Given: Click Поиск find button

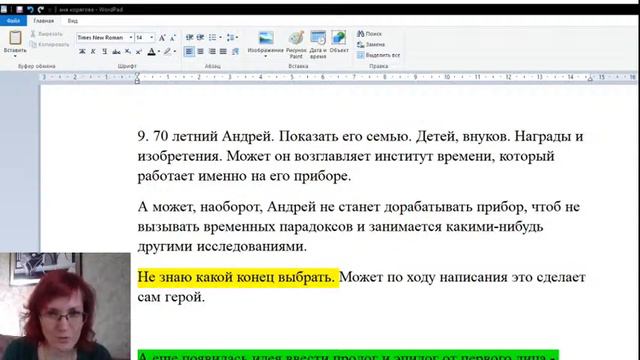Looking at the screenshot, I should click(369, 34).
